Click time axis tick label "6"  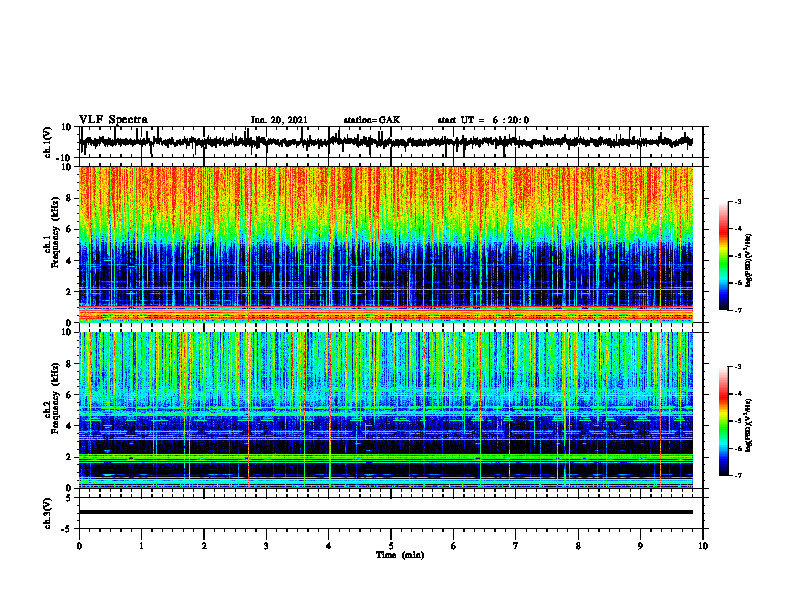(x=454, y=546)
